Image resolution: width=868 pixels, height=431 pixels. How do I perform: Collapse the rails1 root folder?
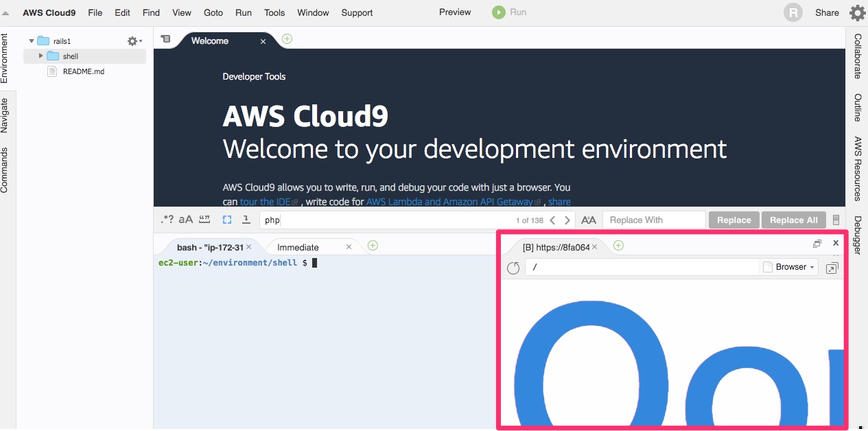tap(32, 41)
